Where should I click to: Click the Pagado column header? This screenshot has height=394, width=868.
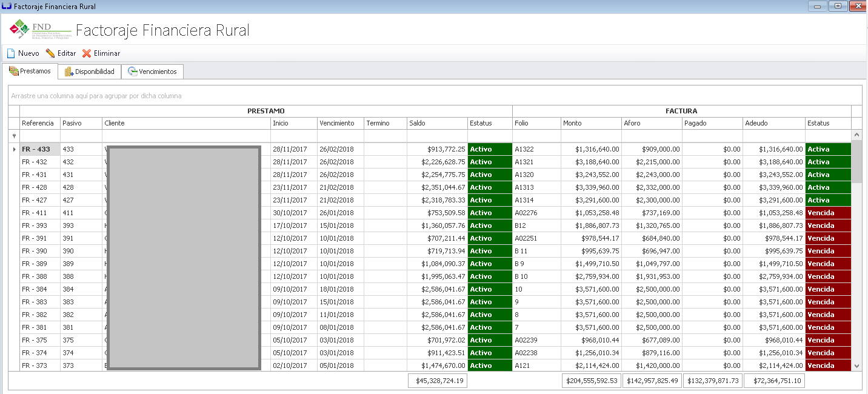712,123
